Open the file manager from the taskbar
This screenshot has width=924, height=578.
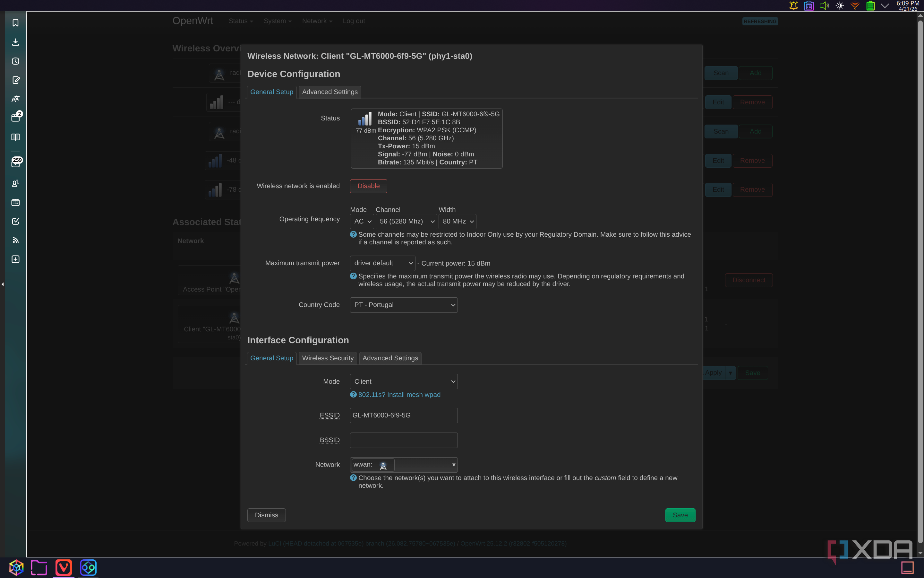[39, 567]
